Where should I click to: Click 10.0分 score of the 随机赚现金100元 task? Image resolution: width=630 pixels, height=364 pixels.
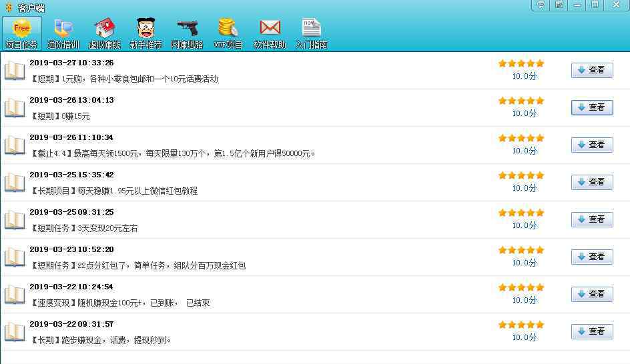525,300
